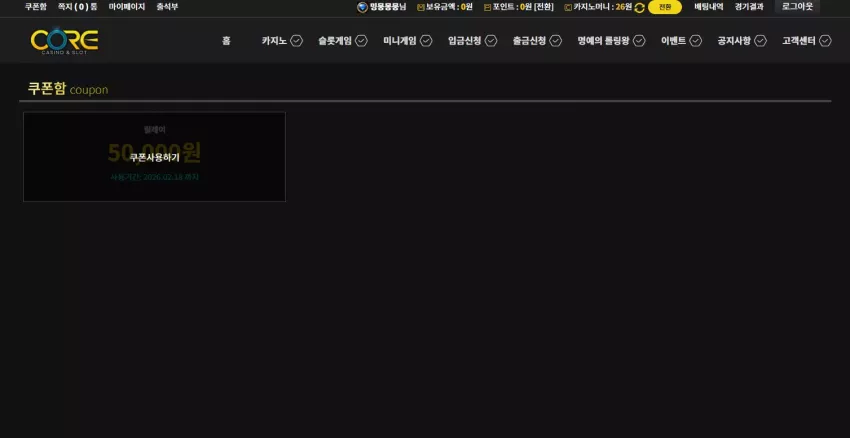Expand the 카지노 menu chevron

(297, 41)
